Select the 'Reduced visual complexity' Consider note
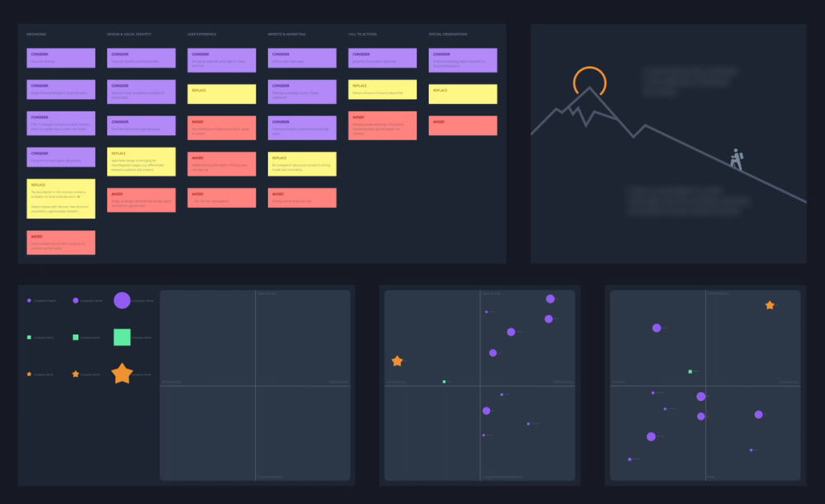 click(x=141, y=92)
